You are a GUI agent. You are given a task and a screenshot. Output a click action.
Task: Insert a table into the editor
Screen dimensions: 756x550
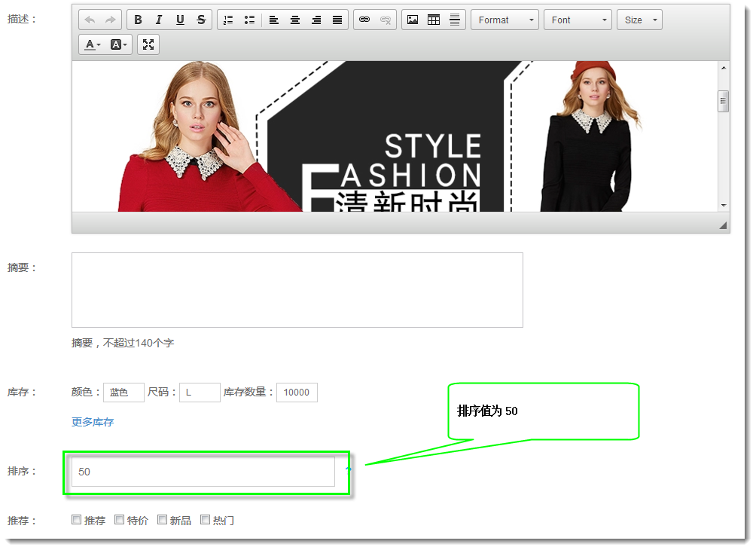point(434,20)
